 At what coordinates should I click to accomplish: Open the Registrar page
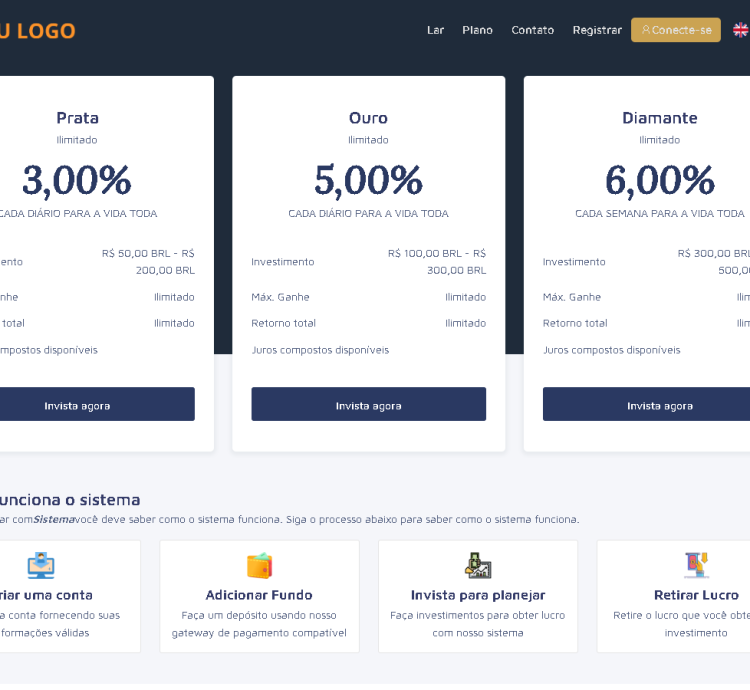tap(597, 30)
